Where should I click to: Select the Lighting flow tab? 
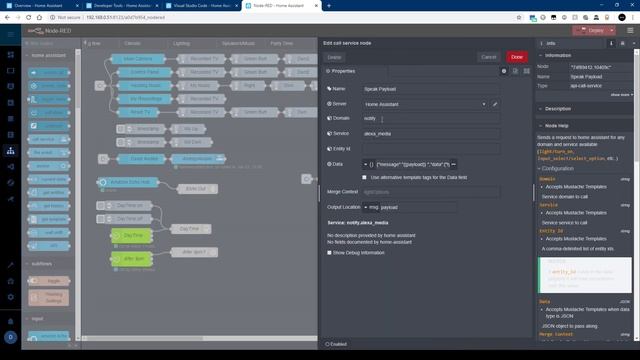tap(181, 43)
